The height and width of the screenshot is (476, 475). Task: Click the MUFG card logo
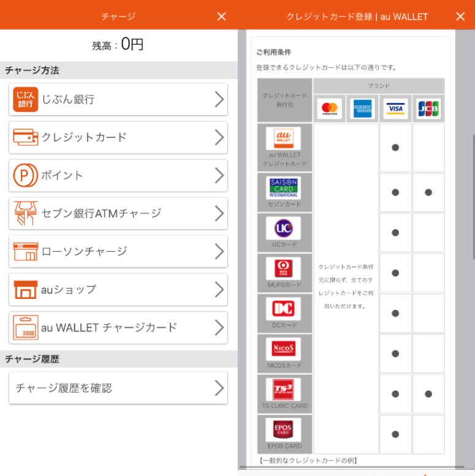coord(283,268)
